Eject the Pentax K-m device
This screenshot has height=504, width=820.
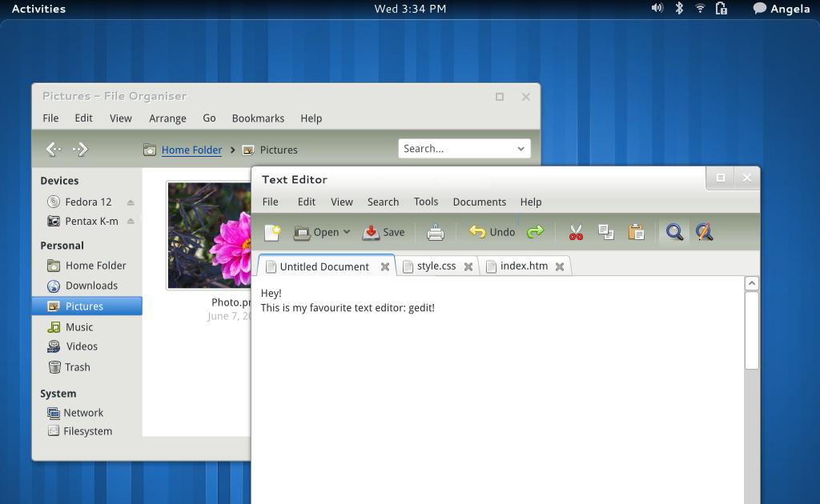click(131, 222)
